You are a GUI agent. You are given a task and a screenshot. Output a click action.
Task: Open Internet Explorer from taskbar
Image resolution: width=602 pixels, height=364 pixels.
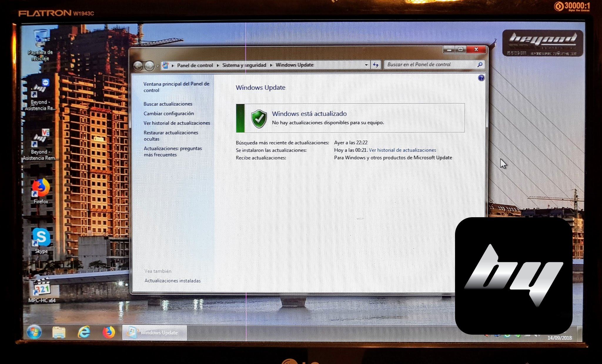pyautogui.click(x=84, y=332)
